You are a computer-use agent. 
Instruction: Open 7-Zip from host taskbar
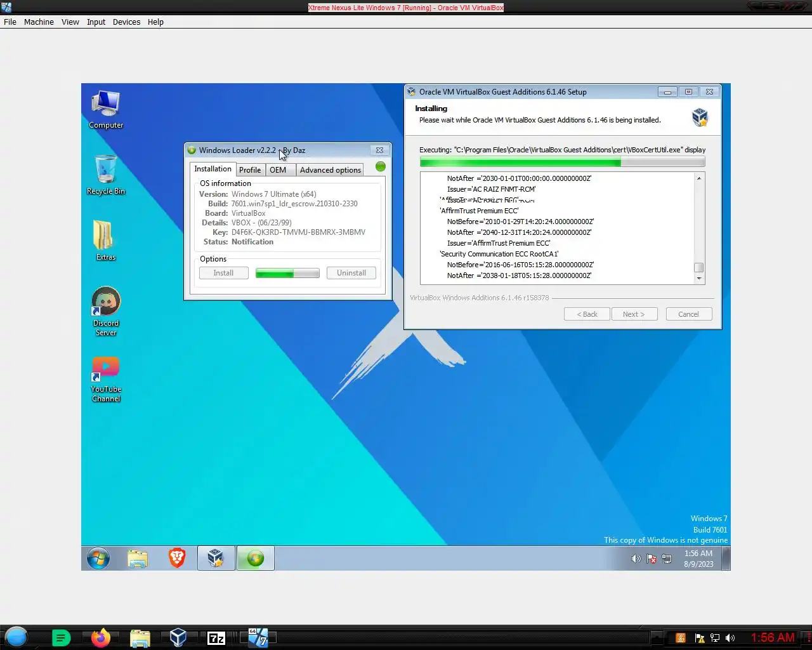216,638
